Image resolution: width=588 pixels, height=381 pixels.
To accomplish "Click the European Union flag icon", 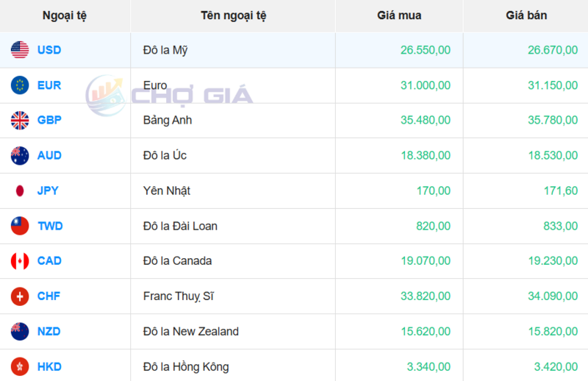I will (x=20, y=85).
